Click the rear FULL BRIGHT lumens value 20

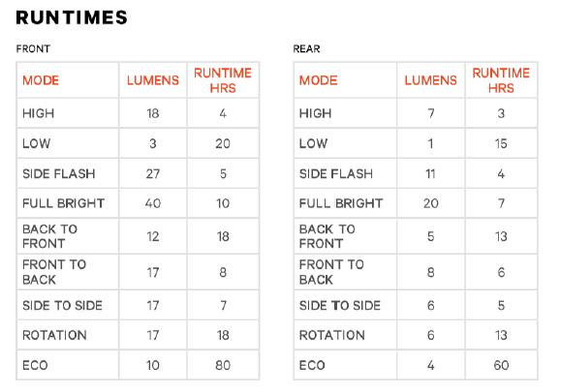(431, 203)
